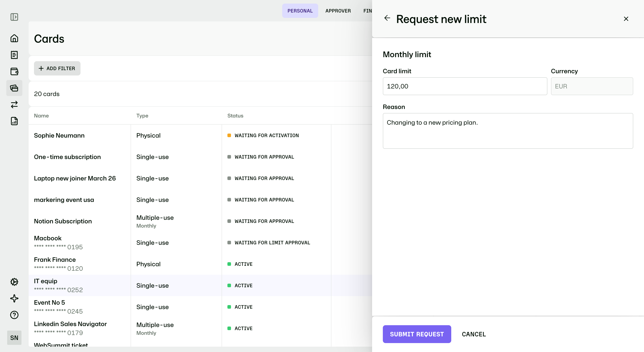The height and width of the screenshot is (352, 644).
Task: Open the reports document icon in sidebar
Action: click(14, 121)
